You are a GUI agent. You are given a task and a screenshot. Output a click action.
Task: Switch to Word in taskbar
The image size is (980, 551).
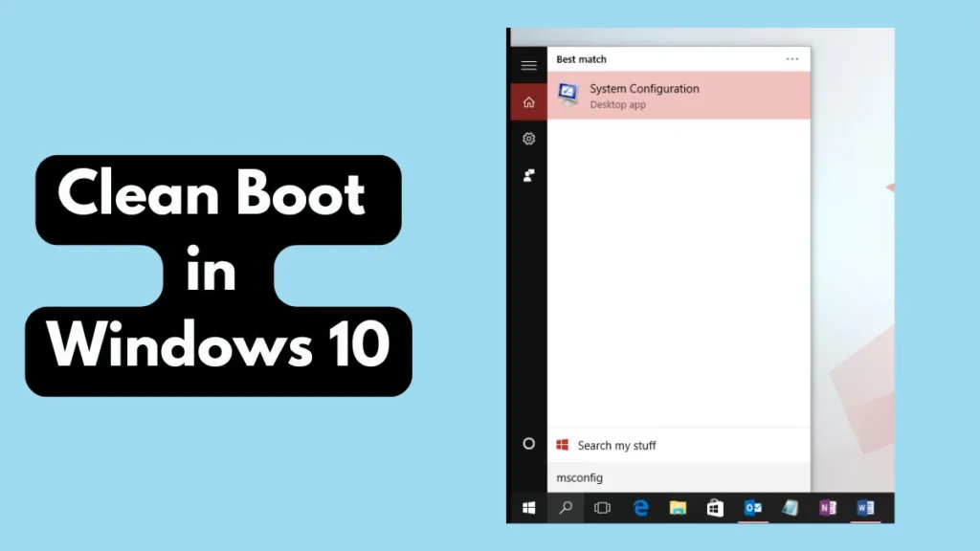[865, 508]
